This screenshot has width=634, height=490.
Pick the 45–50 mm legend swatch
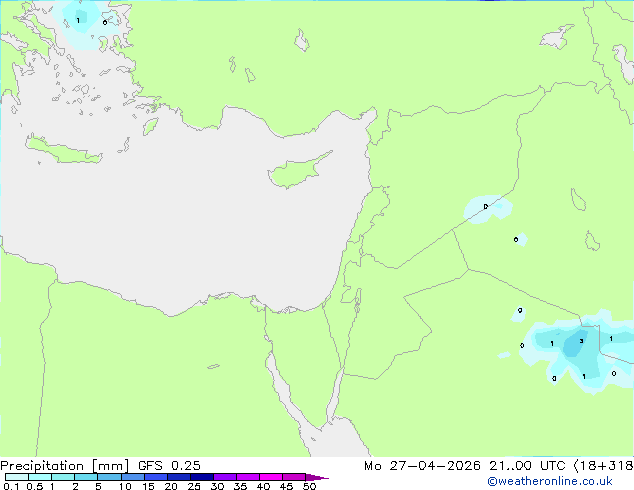(294, 477)
